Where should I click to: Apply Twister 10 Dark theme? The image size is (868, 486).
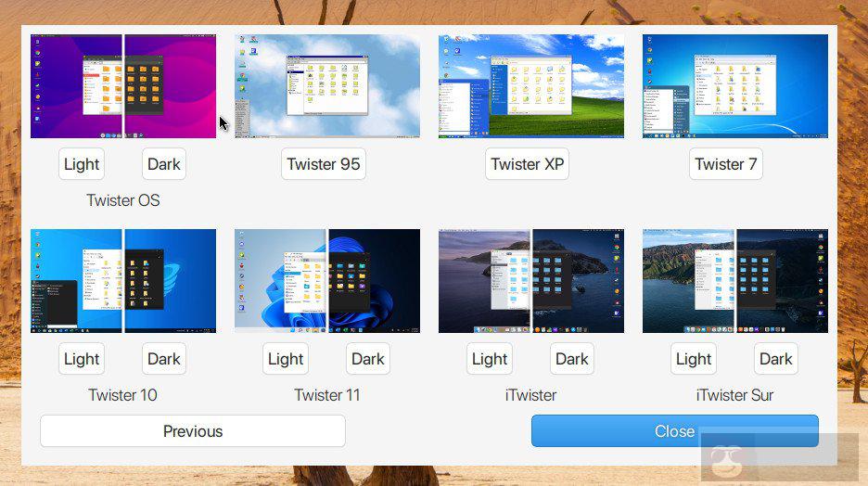[x=164, y=359]
